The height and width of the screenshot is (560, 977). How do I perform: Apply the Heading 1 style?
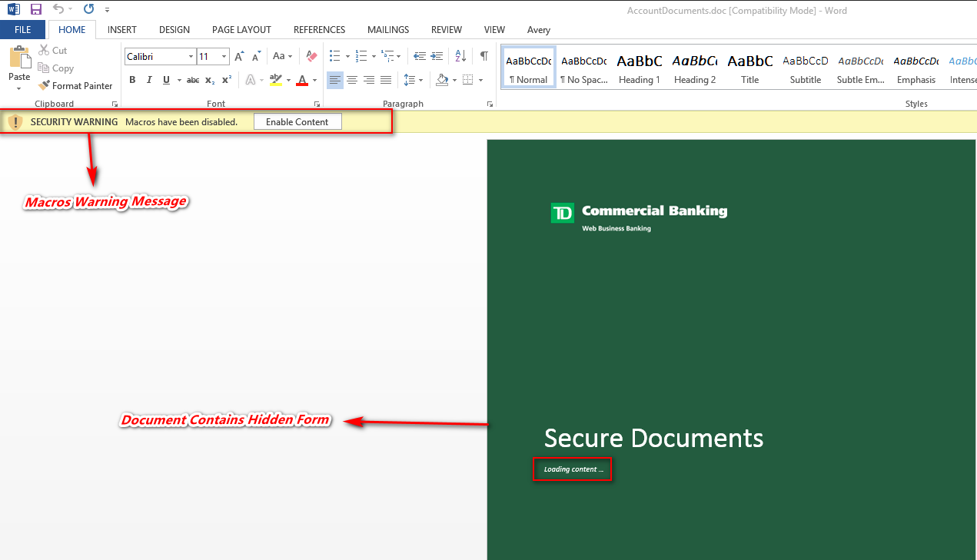pos(640,69)
